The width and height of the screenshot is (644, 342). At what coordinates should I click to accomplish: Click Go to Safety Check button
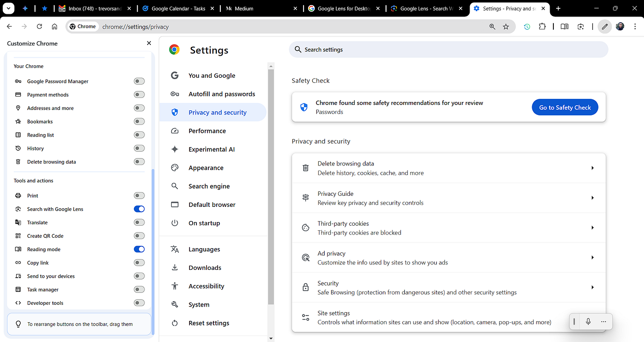[x=565, y=107]
